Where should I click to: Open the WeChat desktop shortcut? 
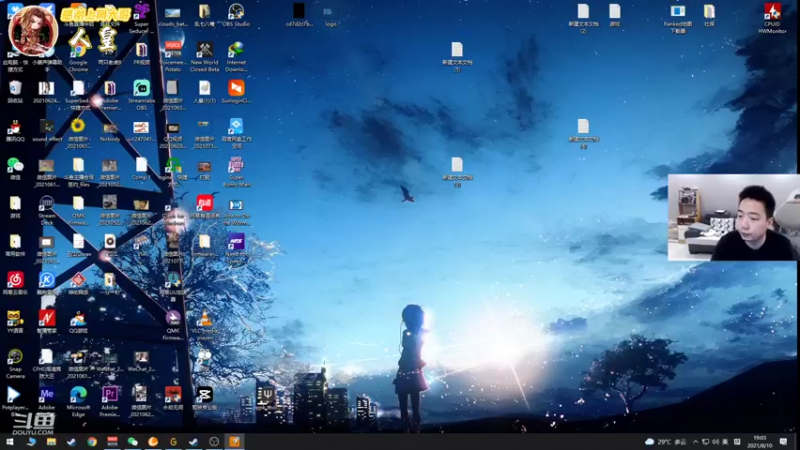click(x=15, y=169)
